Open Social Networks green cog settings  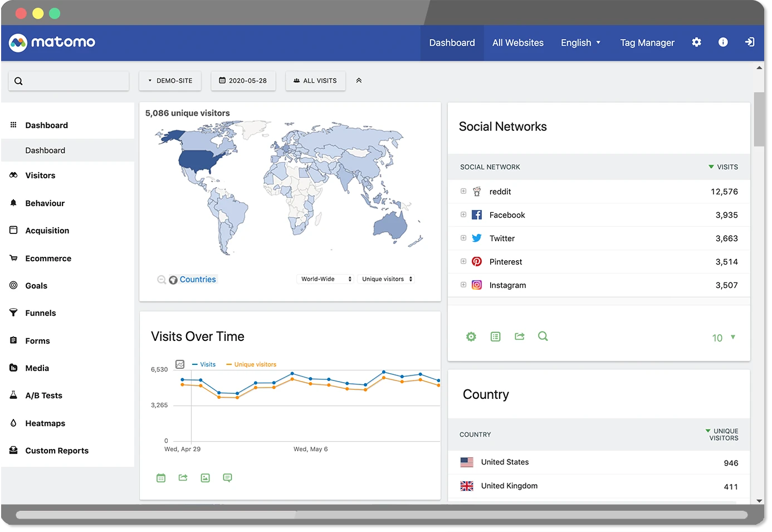(471, 336)
